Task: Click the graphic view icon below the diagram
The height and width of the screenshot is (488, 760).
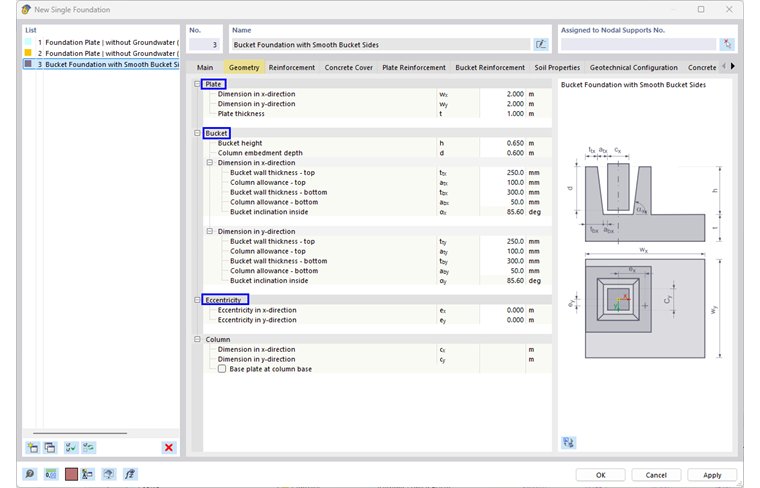Action: pos(569,442)
